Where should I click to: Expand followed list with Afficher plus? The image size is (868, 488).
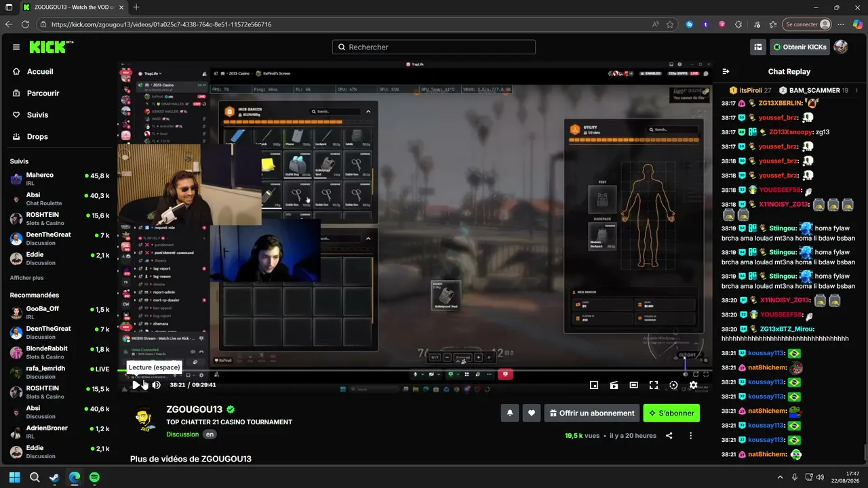coord(26,278)
